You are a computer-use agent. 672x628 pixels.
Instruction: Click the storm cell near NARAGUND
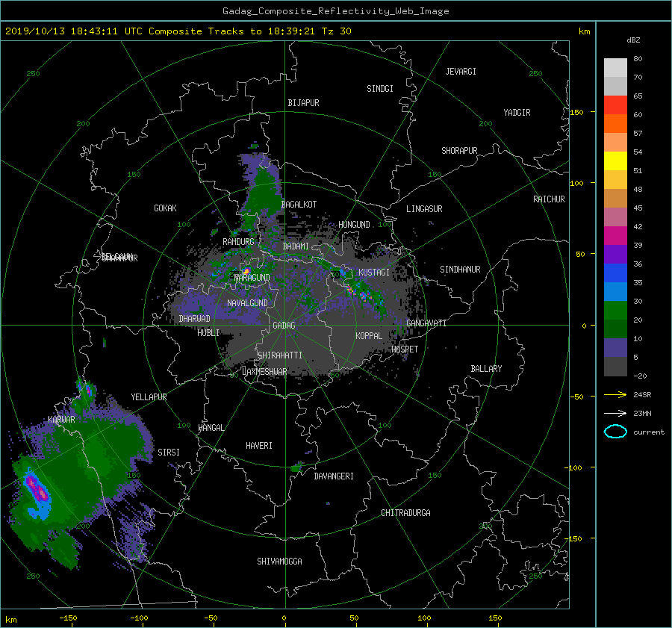(x=246, y=271)
